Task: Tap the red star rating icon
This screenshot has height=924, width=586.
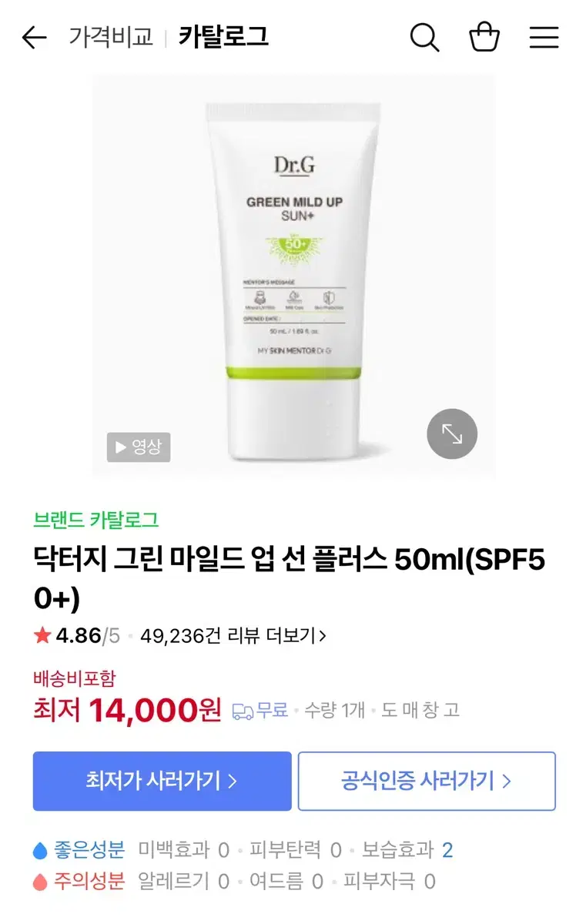Action: point(42,635)
